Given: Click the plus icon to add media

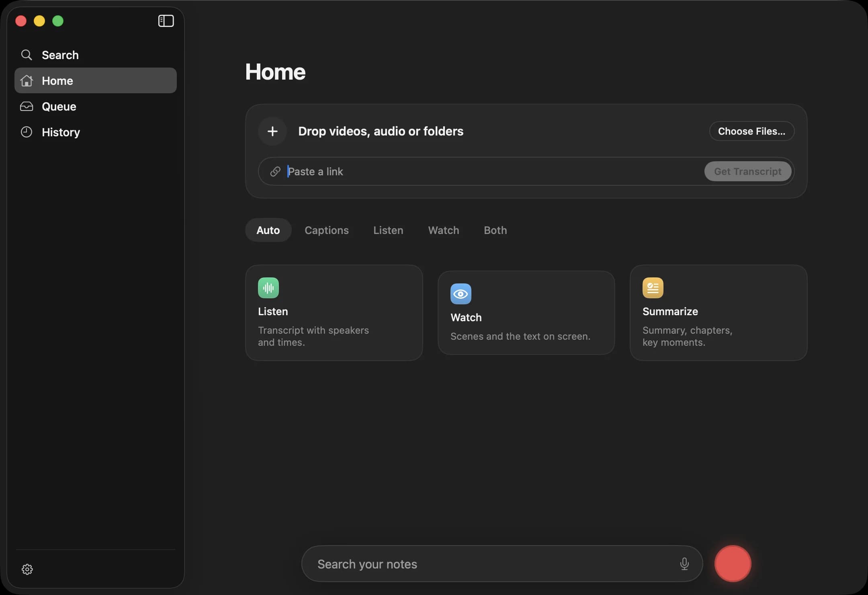Looking at the screenshot, I should pos(272,131).
